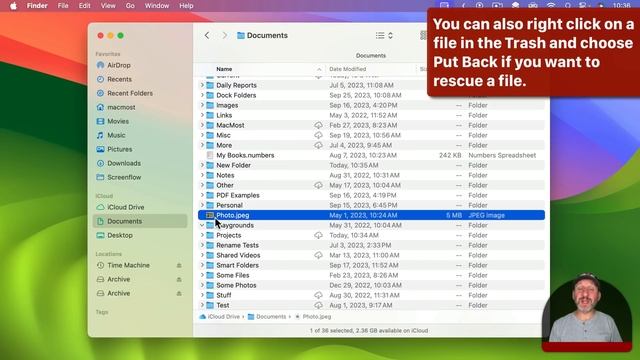Eject the Time Machine volume
The width and height of the screenshot is (640, 360).
[x=179, y=265]
